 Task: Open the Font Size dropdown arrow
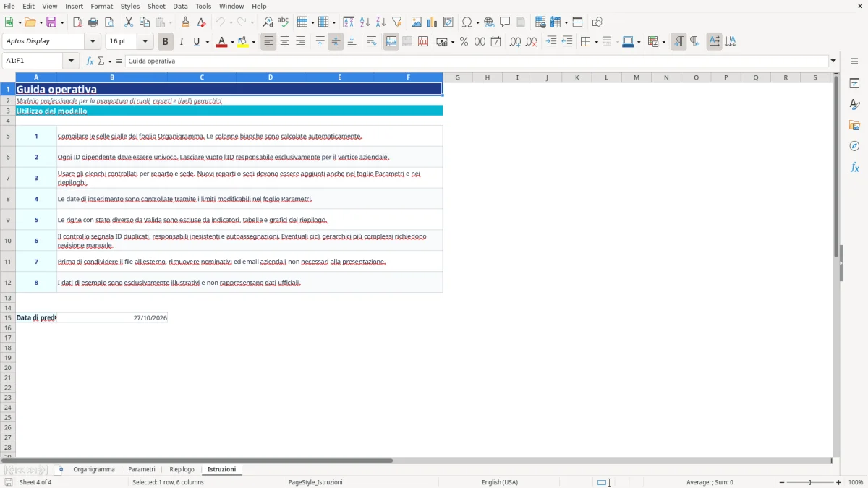tap(145, 41)
